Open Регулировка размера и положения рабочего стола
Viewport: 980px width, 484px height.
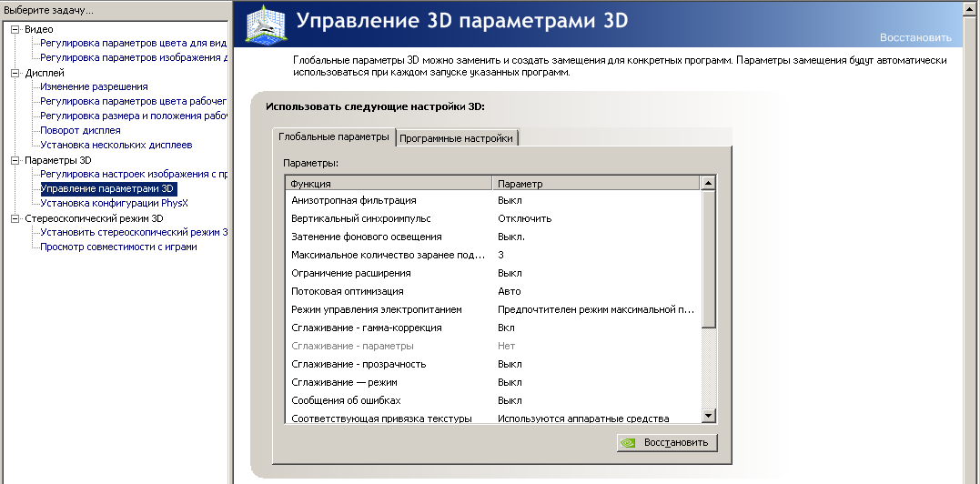point(133,116)
